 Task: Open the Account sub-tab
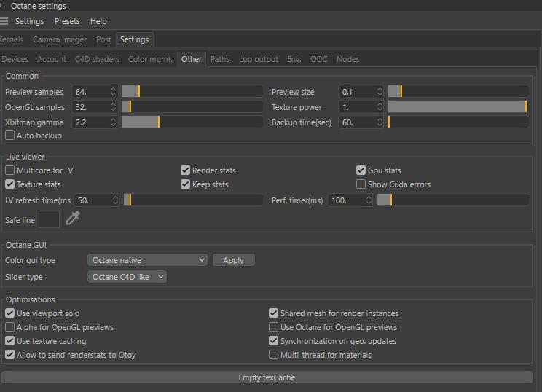[x=52, y=59]
